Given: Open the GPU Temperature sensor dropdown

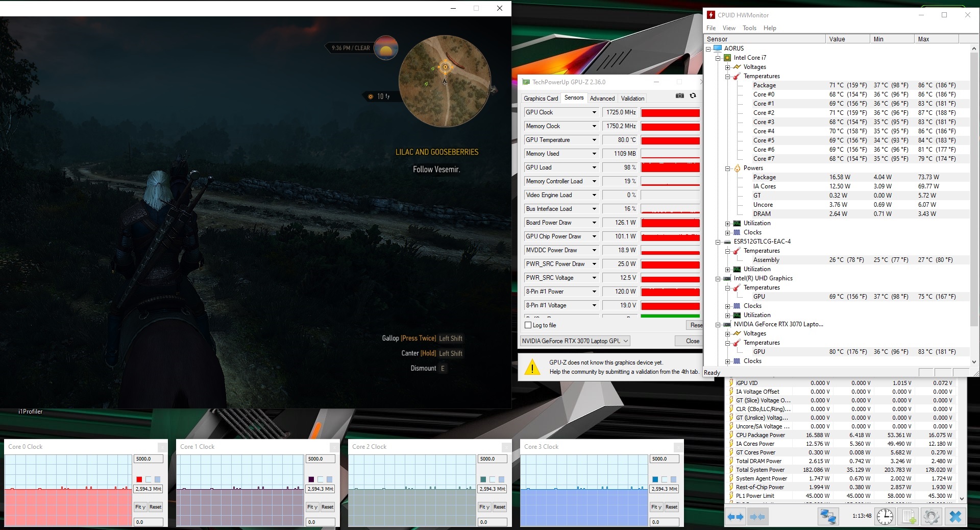Looking at the screenshot, I should (x=594, y=140).
